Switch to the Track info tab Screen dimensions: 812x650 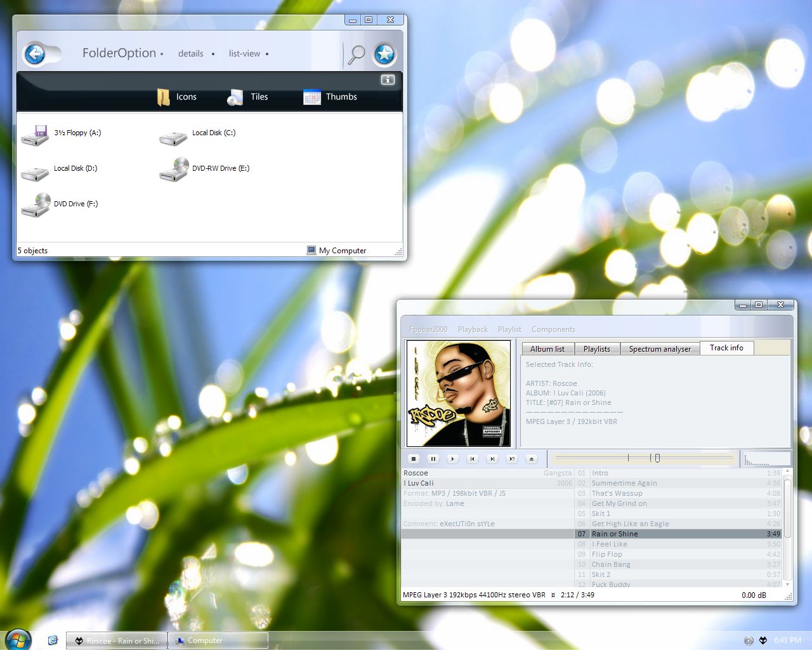tap(726, 348)
